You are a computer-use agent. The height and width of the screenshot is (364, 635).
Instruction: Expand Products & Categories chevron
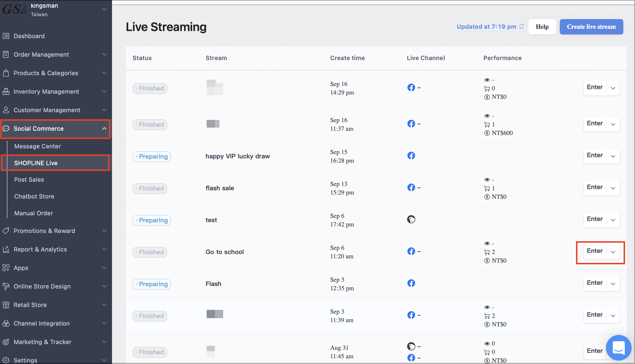click(104, 73)
